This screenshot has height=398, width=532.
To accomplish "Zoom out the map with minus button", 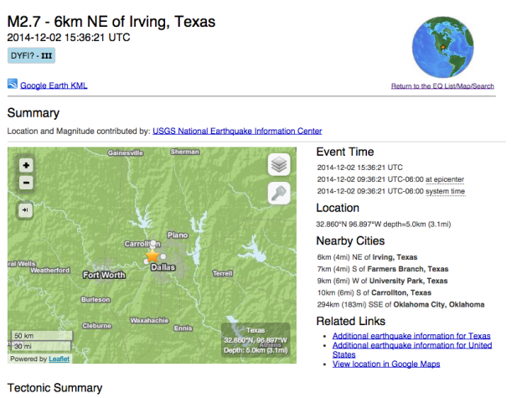I will tap(26, 183).
